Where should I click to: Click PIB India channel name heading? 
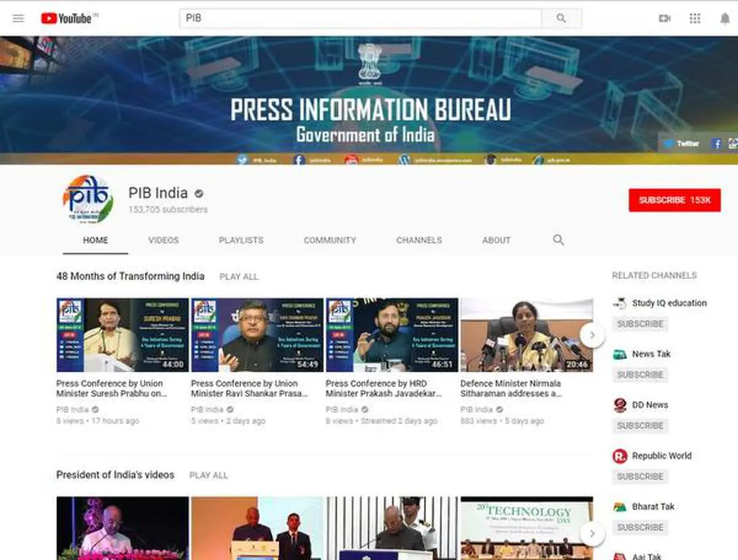[158, 193]
